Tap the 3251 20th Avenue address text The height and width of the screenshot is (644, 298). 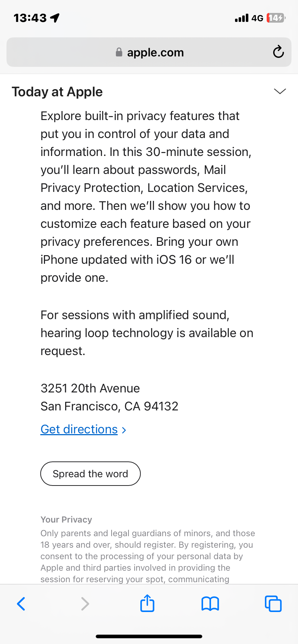click(90, 388)
